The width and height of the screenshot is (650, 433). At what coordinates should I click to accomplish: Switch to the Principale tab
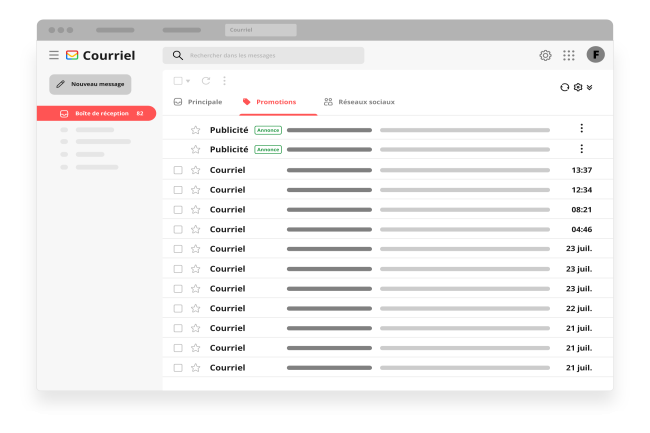tap(198, 102)
